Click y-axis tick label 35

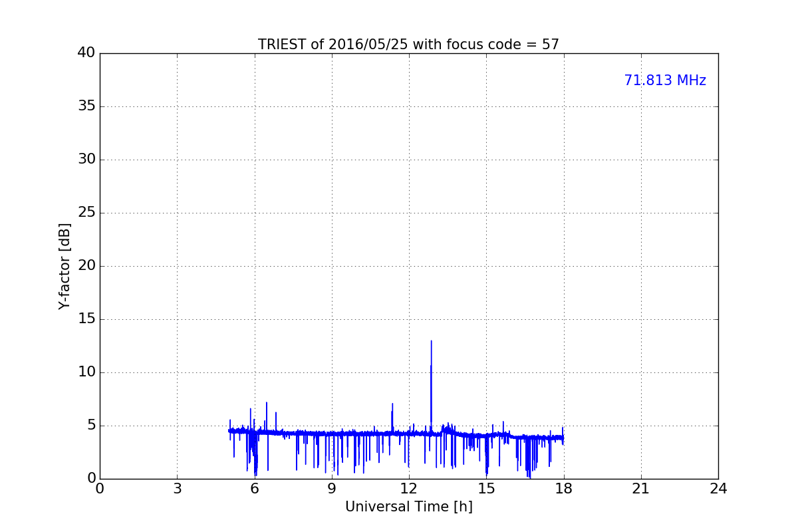[x=86, y=106]
